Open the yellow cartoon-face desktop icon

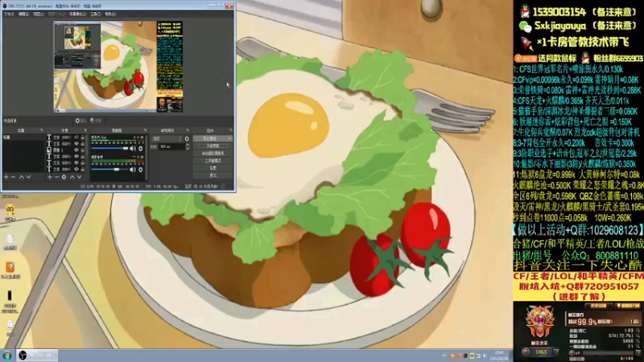10,211
